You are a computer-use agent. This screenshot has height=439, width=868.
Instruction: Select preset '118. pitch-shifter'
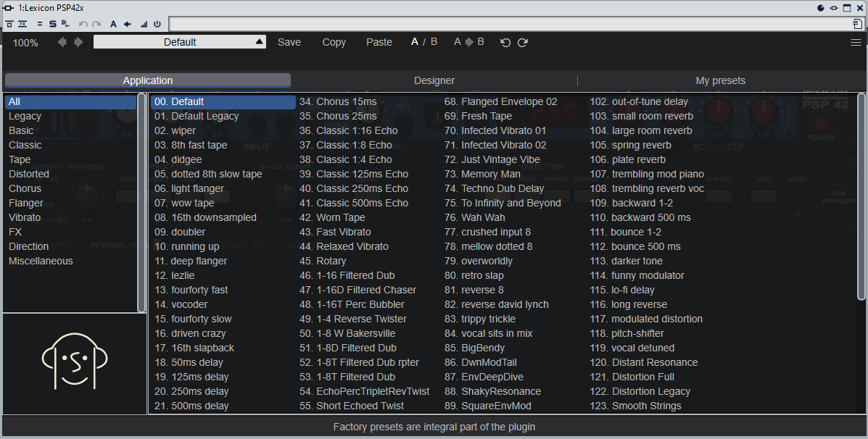(x=660, y=333)
